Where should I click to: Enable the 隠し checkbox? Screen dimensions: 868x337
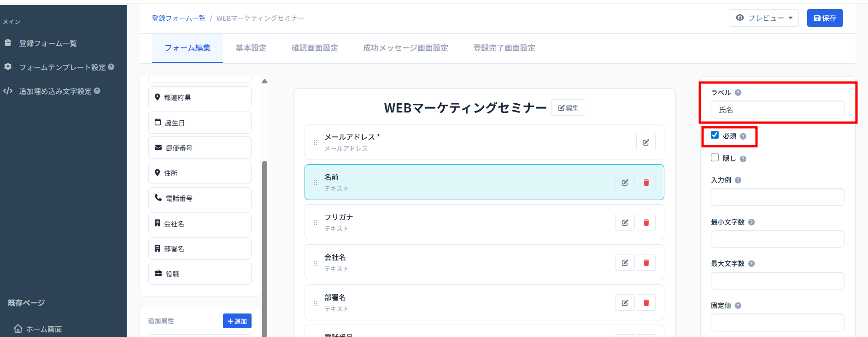[x=715, y=158]
